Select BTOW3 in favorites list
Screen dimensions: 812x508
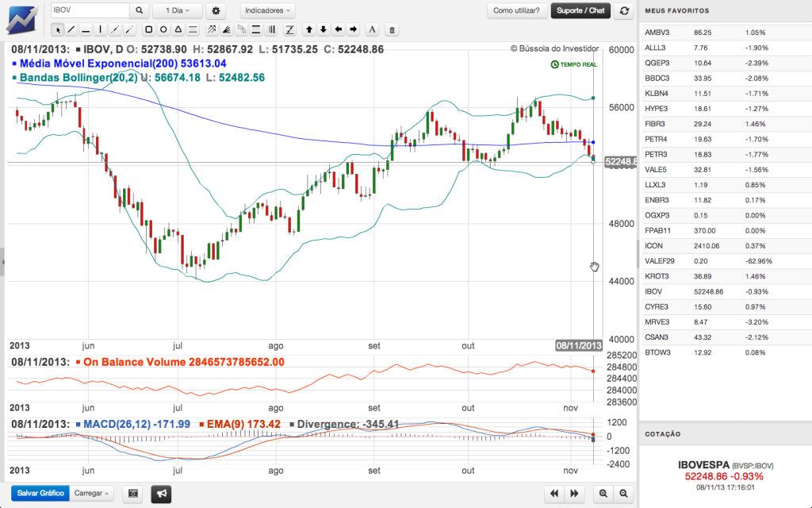pos(726,352)
